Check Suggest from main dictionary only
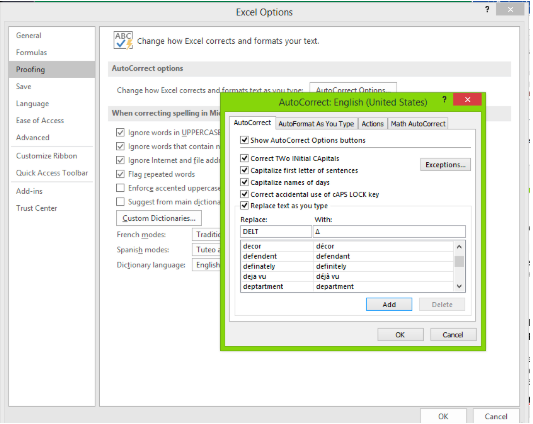Viewport: 533px width, 424px height. 120,202
